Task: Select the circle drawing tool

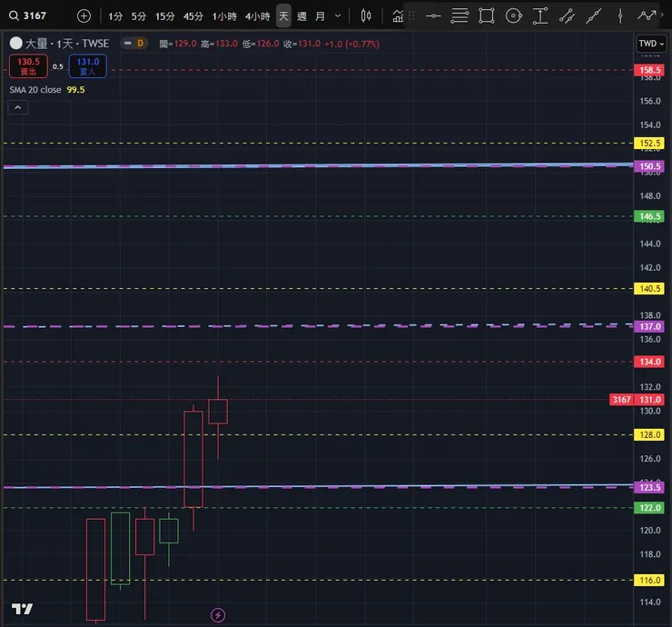Action: tap(513, 16)
